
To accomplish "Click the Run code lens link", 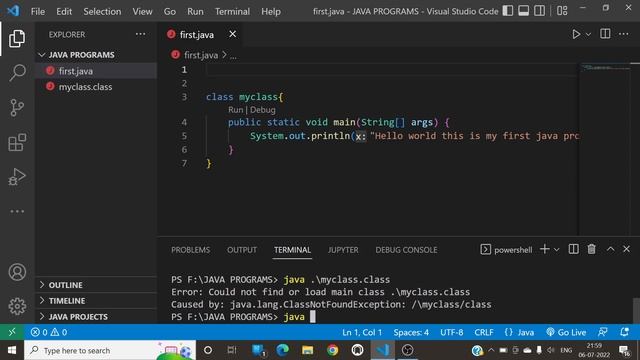I will 235,110.
